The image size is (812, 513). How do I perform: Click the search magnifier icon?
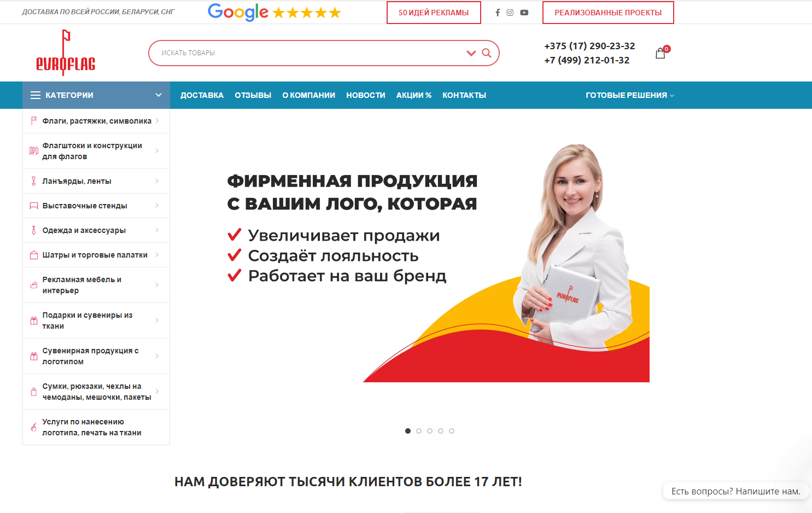coord(487,53)
